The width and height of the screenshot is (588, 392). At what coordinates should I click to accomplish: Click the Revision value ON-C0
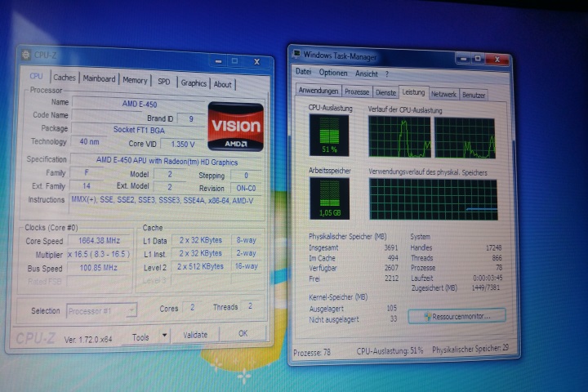pyautogui.click(x=246, y=189)
